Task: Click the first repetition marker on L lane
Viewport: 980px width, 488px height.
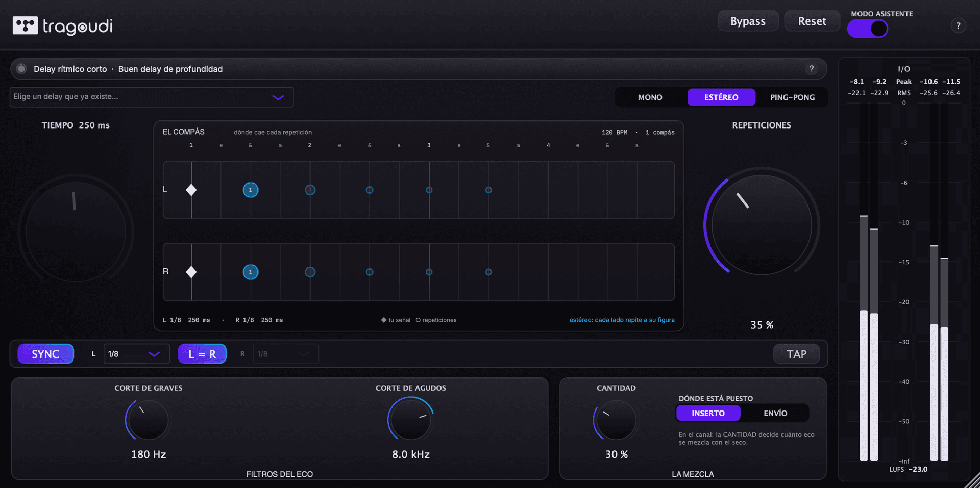Action: coord(251,190)
